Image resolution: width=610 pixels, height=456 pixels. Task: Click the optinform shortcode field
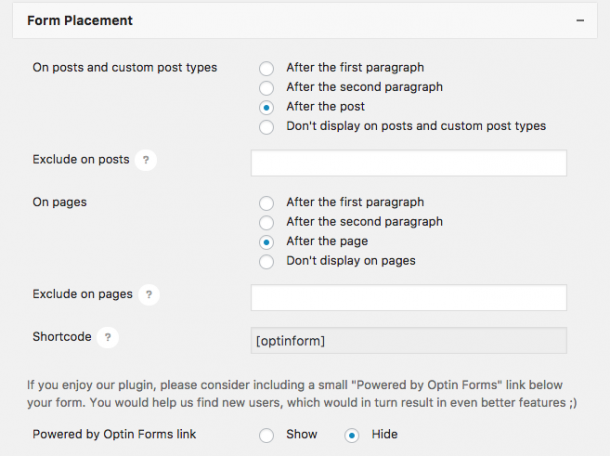tap(408, 340)
